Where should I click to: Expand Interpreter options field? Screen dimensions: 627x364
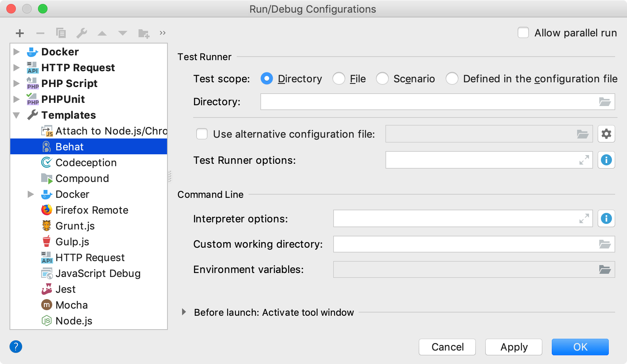tap(584, 218)
